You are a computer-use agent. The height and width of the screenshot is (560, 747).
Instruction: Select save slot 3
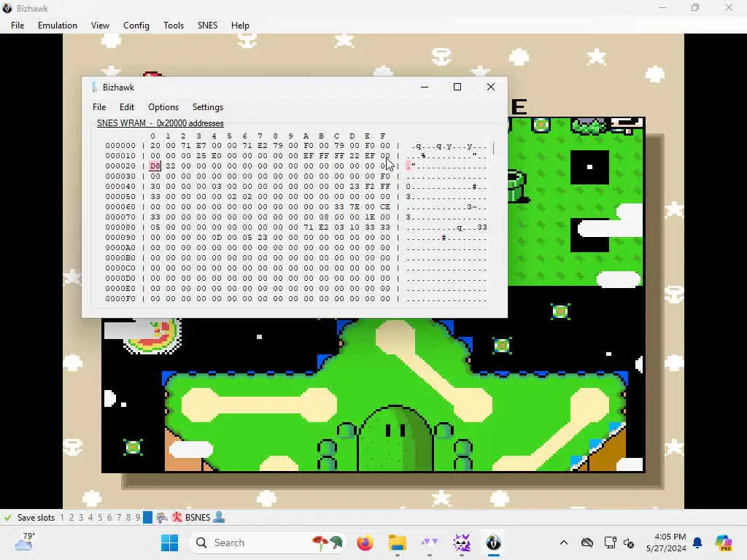tap(81, 518)
